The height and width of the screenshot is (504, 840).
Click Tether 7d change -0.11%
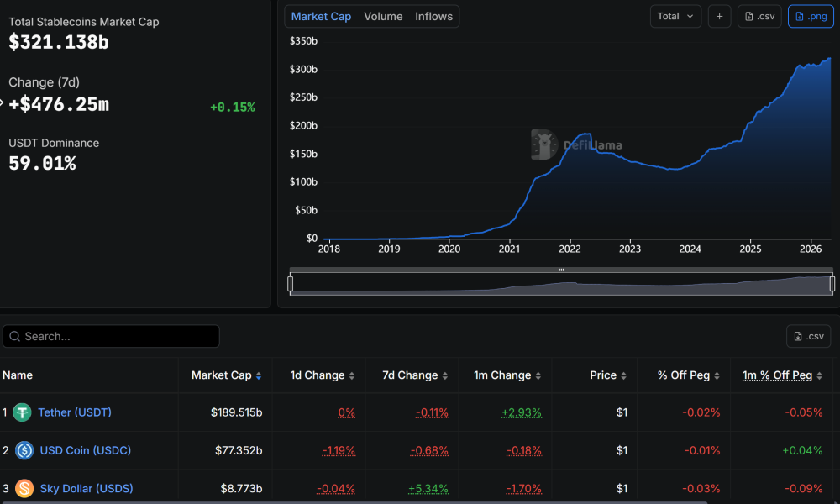(x=432, y=412)
